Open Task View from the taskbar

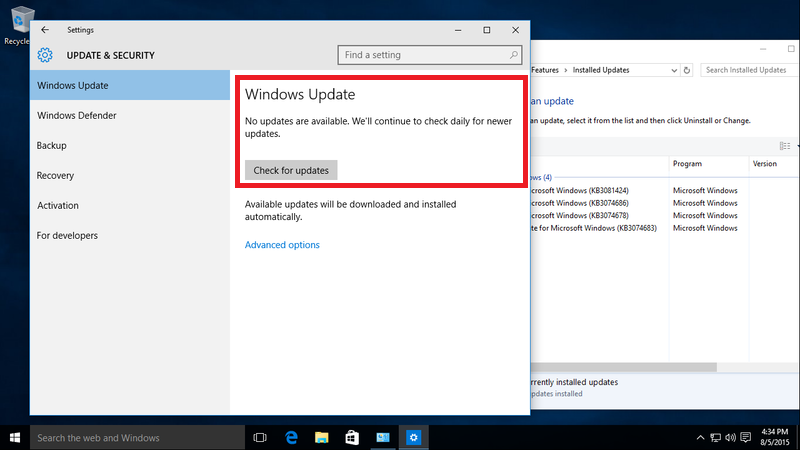pos(260,438)
